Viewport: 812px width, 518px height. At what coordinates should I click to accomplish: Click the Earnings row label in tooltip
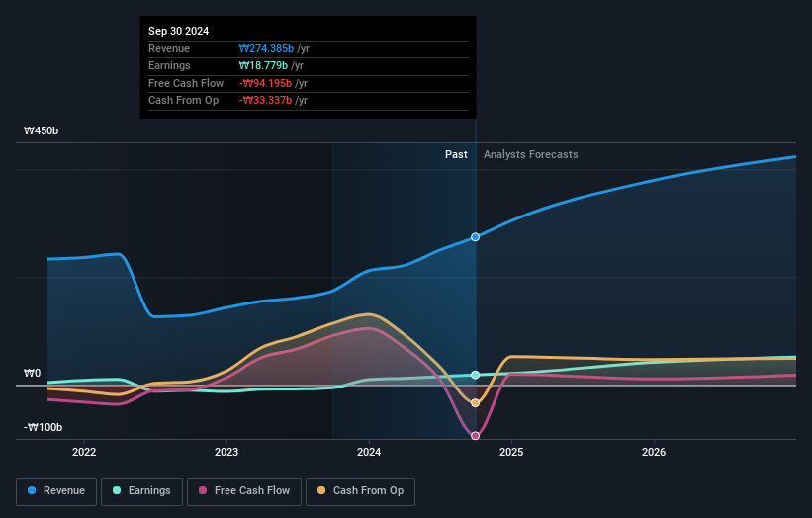[169, 65]
